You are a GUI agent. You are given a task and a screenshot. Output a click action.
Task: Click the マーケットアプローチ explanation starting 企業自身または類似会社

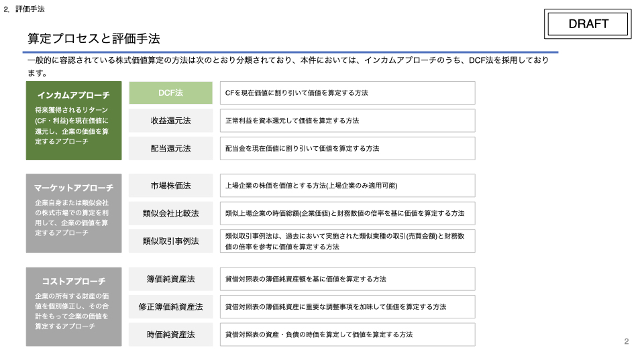pos(72,218)
